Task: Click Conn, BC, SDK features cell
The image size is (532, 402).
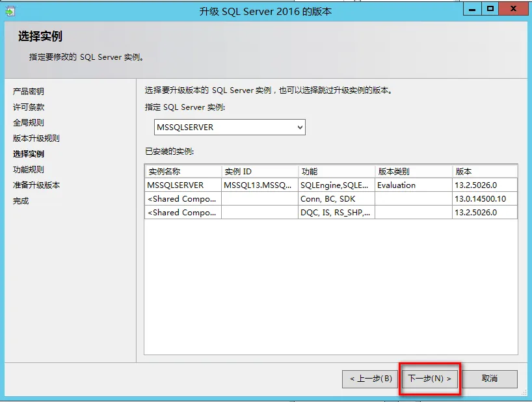Action: [x=337, y=198]
